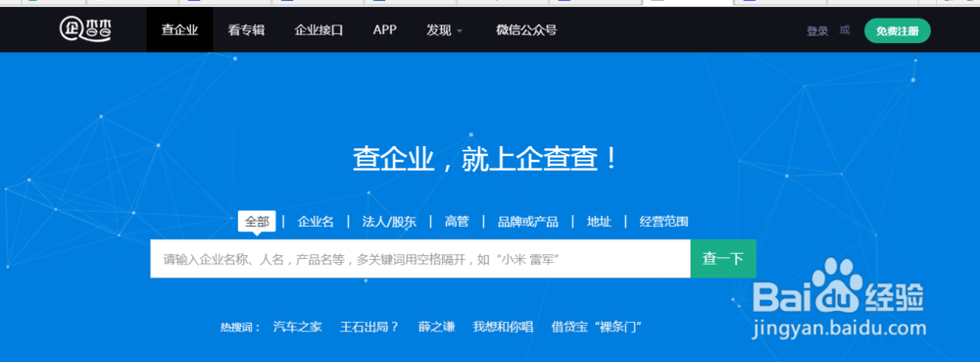Screen dimensions: 980x362
Task: Open the 微信公众号 navigation item
Action: [526, 30]
